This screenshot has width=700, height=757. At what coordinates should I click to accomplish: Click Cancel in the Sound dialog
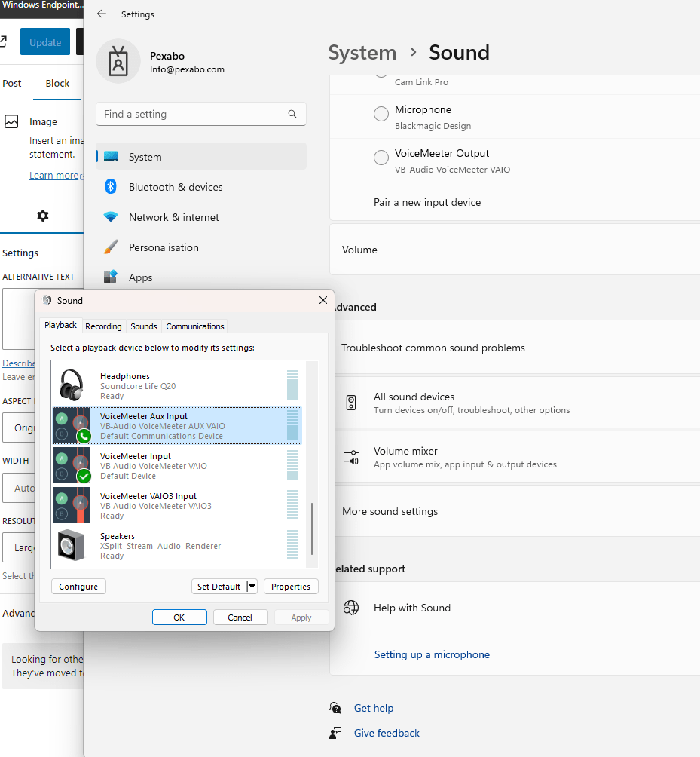pos(240,617)
